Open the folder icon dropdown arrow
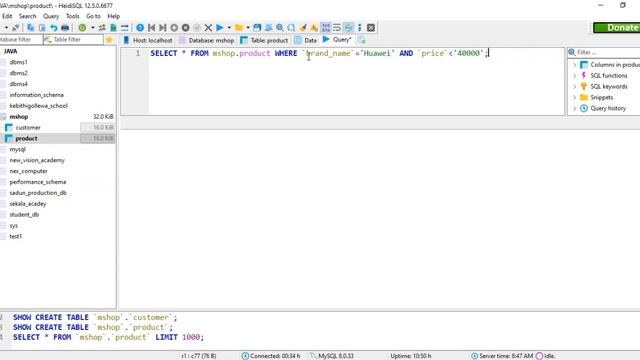Image resolution: width=640 pixels, height=360 pixels. click(x=248, y=28)
